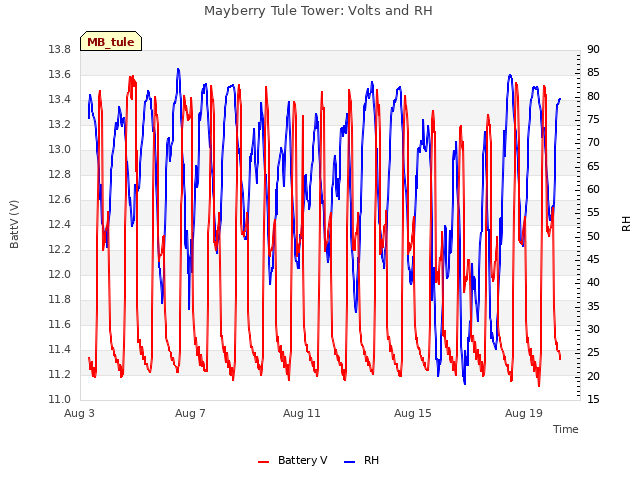Click the 65 right axis value
This screenshot has width=640, height=480.
593,166
